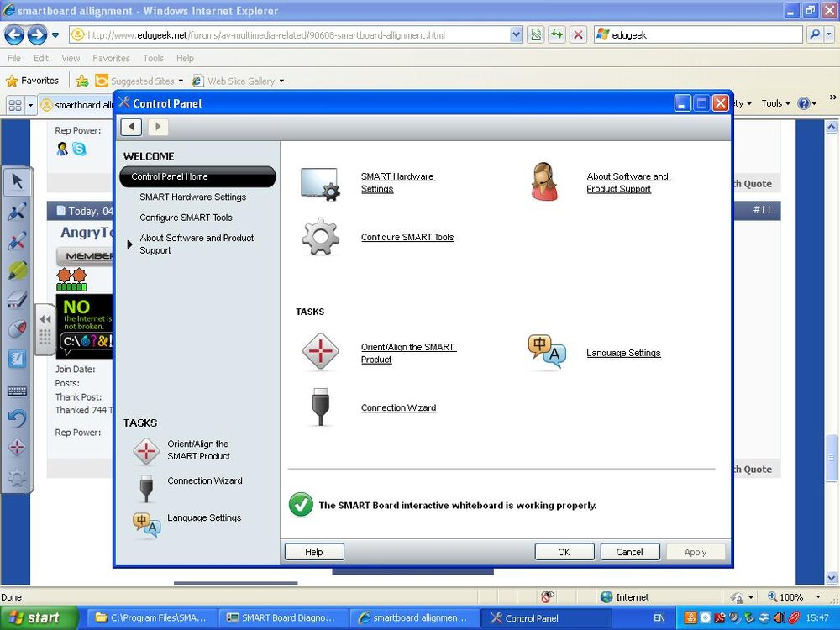Image resolution: width=840 pixels, height=630 pixels.
Task: Choose the first pen tool in floating toolbar
Action: point(17,211)
